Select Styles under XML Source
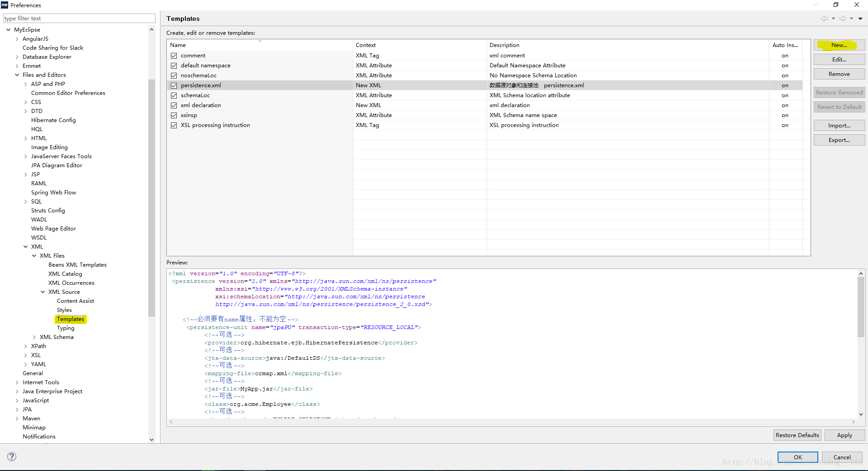This screenshot has height=471, width=868. pos(64,310)
